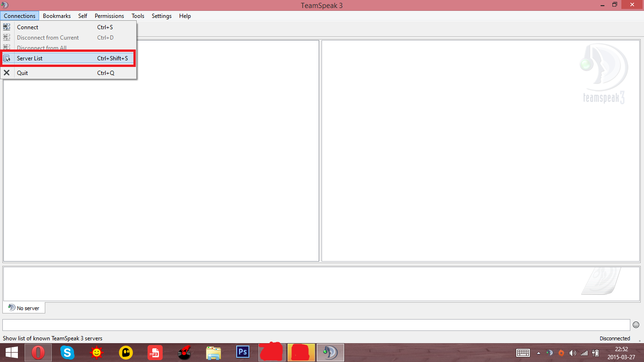The image size is (644, 362).
Task: Launch the vinyl record music app
Action: point(184,353)
